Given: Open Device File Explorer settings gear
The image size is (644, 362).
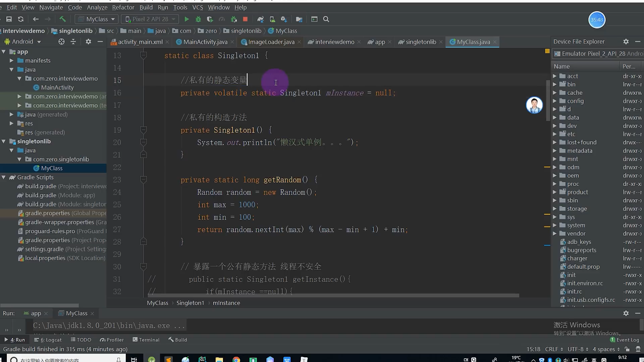Looking at the screenshot, I should point(626,42).
